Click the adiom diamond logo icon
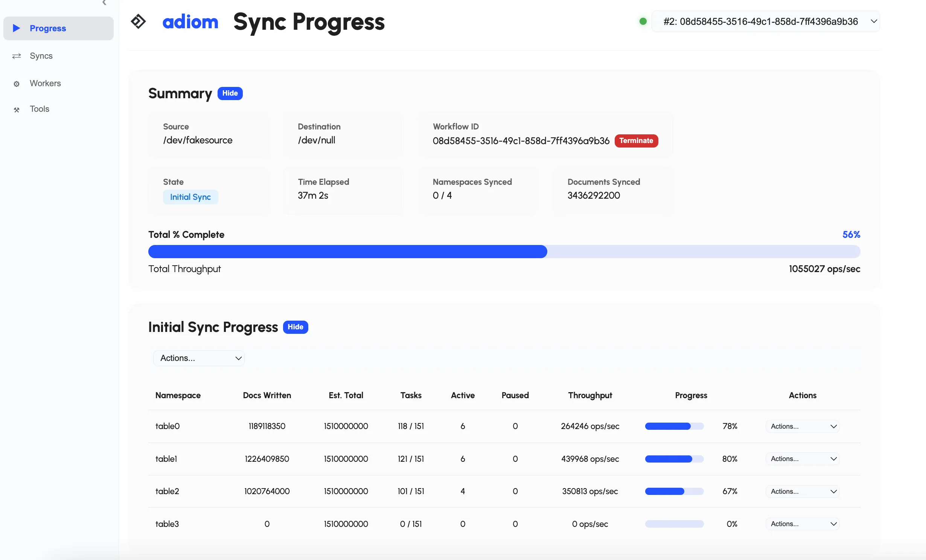 (138, 21)
